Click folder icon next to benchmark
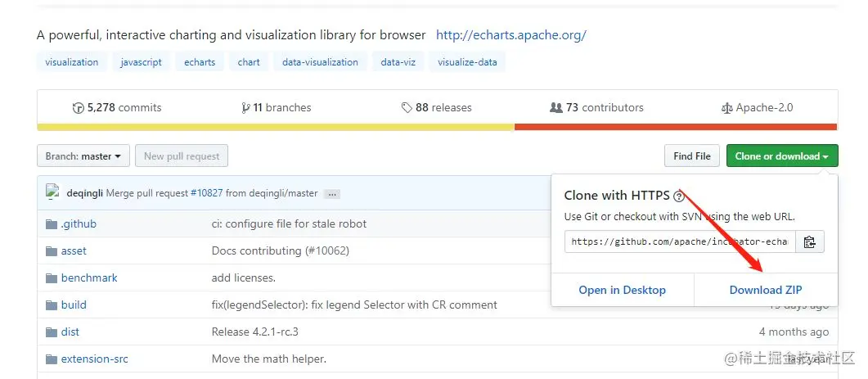The image size is (868, 379). [x=52, y=278]
